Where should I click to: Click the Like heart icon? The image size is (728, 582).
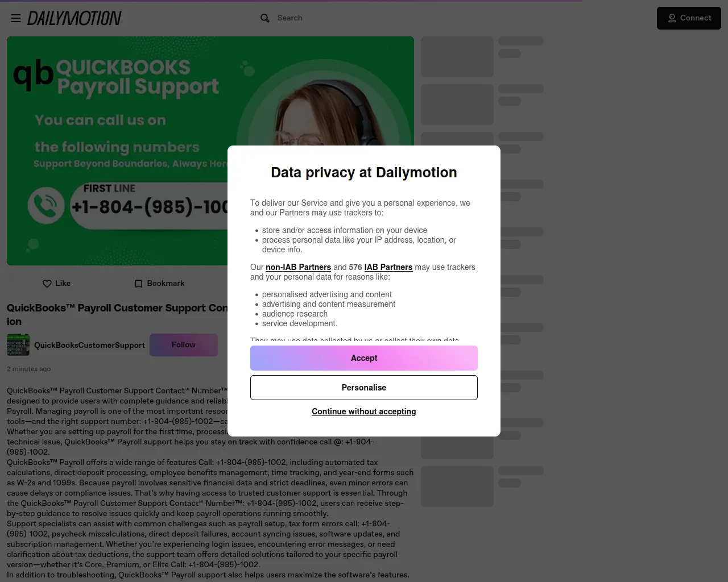tap(47, 284)
